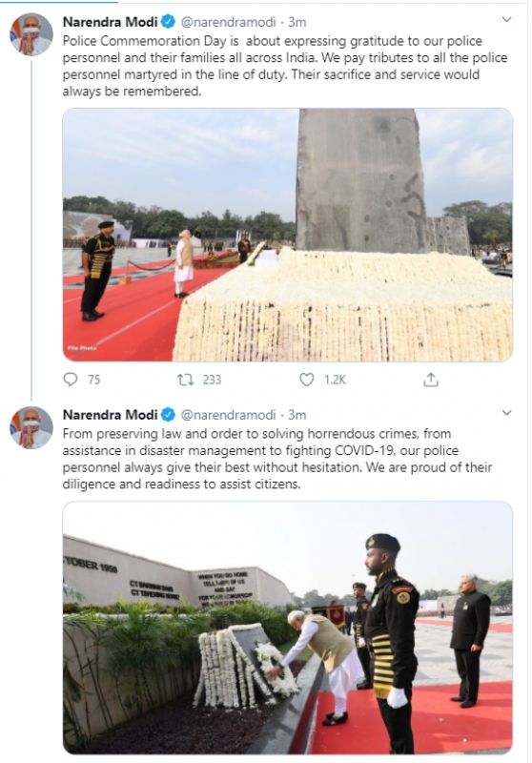
Task: View the 233 retweets count
Action: tap(212, 380)
